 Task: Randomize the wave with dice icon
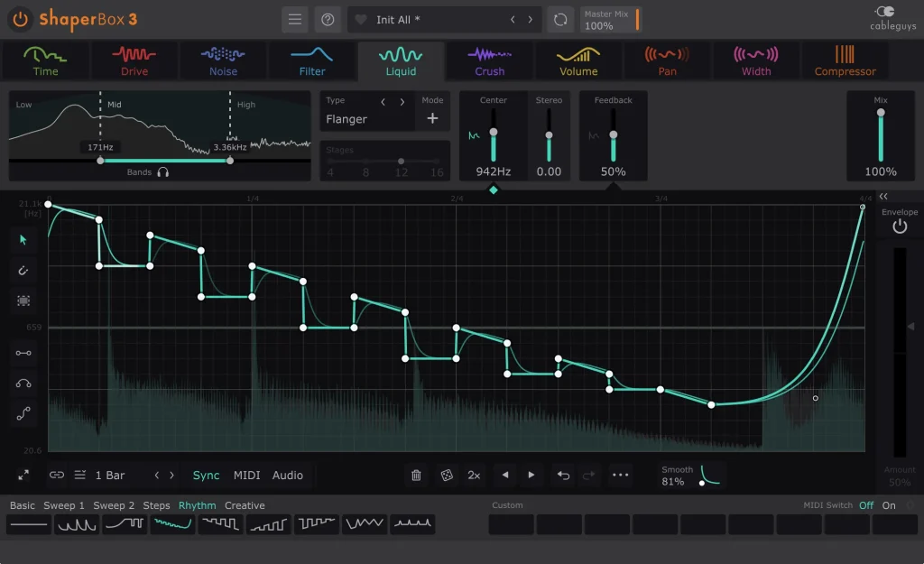(447, 475)
